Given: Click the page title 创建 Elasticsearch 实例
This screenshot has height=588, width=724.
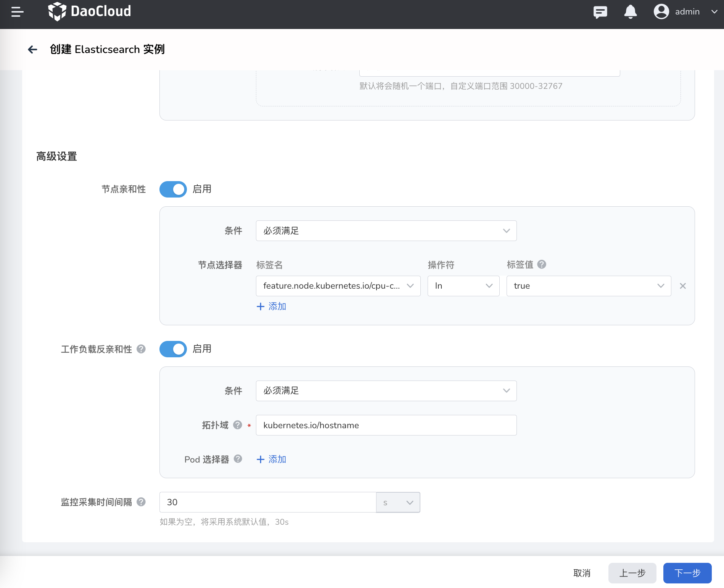Looking at the screenshot, I should (x=107, y=50).
